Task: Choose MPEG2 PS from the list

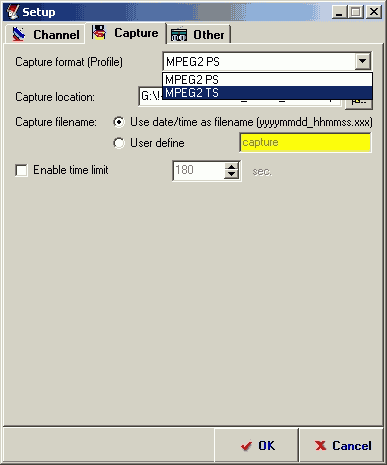Action: 267,80
